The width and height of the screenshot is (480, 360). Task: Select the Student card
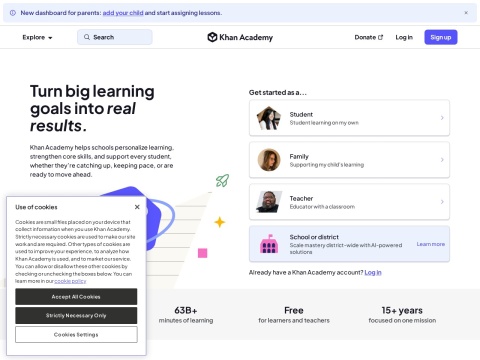[349, 118]
